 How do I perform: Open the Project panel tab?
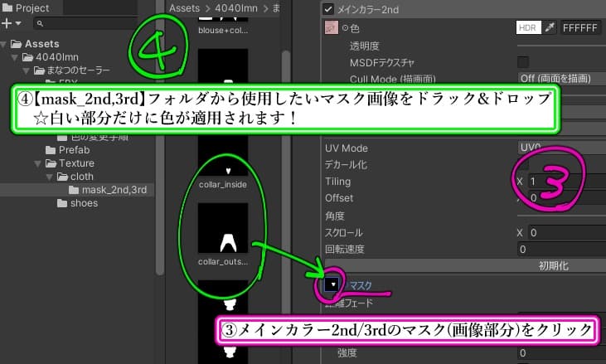click(x=26, y=7)
